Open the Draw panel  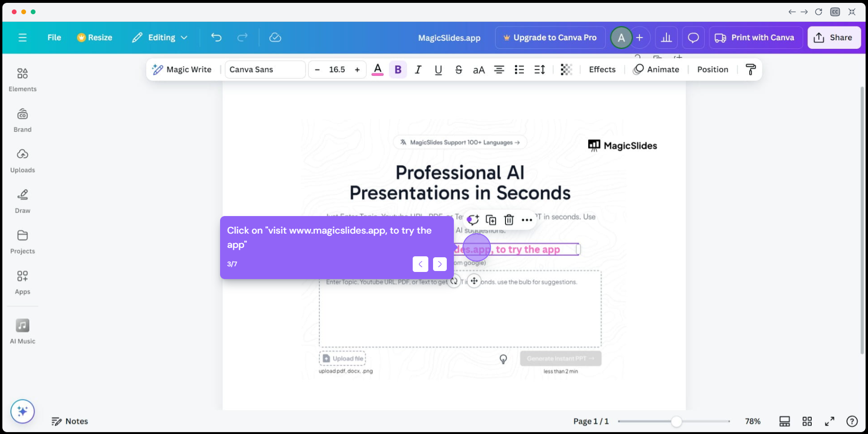[x=23, y=201]
